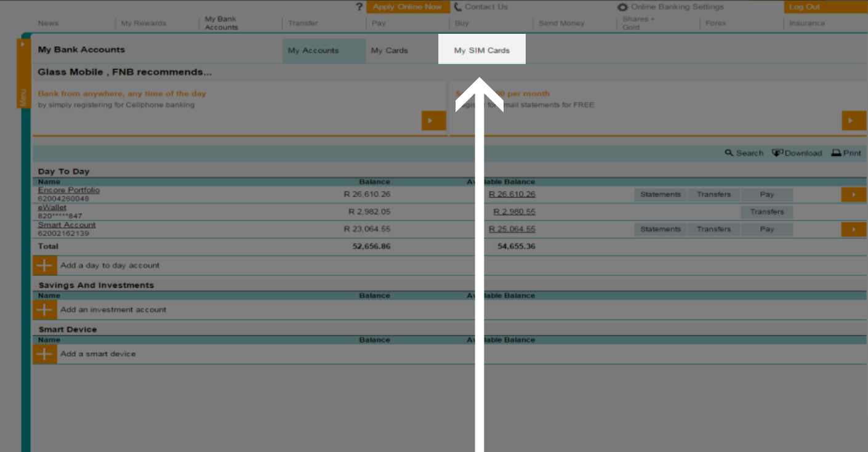This screenshot has height=452, width=868.
Task: Open Online Banking Settings gear
Action: [x=623, y=7]
